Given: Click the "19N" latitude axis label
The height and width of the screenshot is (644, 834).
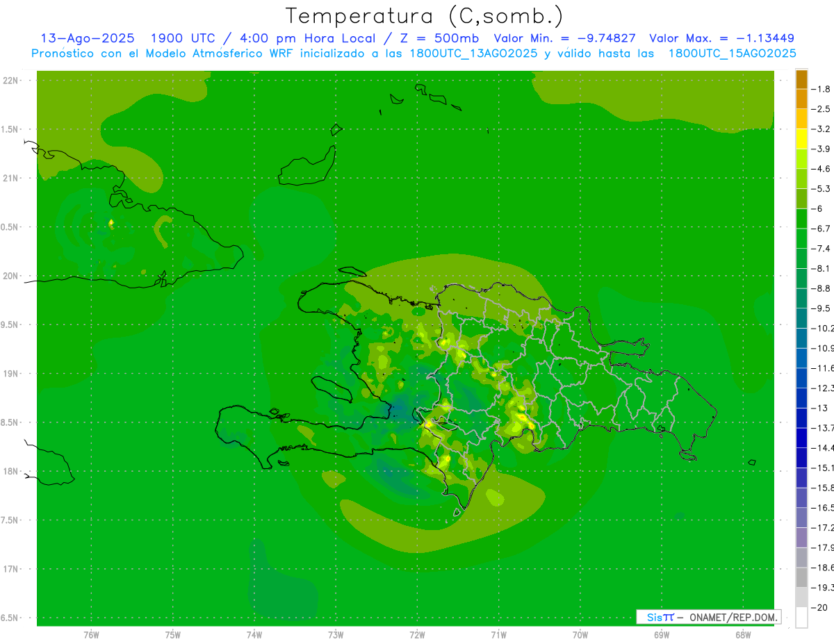Looking at the screenshot, I should coord(12,374).
